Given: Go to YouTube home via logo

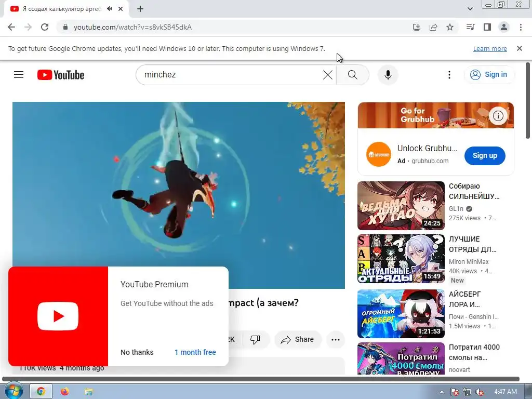Looking at the screenshot, I should click(x=61, y=75).
